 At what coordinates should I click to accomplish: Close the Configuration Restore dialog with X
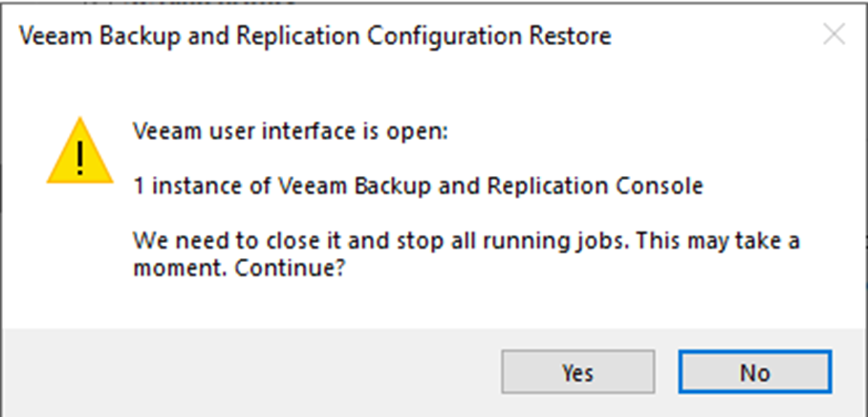[x=834, y=34]
